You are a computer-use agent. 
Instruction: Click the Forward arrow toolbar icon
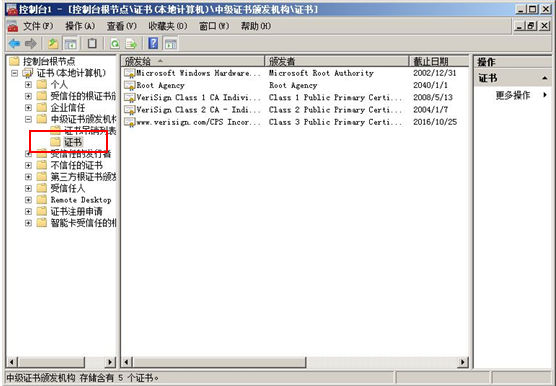tap(31, 44)
